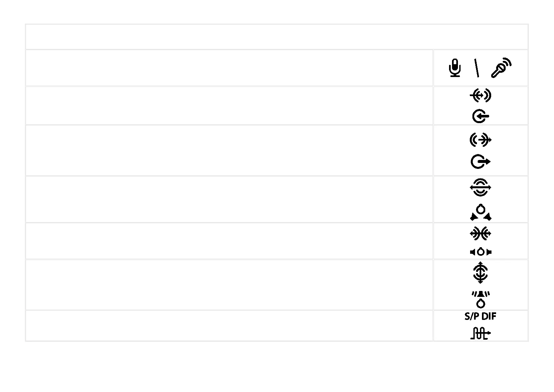Click the empty cell beside S/P DIF

229,326
